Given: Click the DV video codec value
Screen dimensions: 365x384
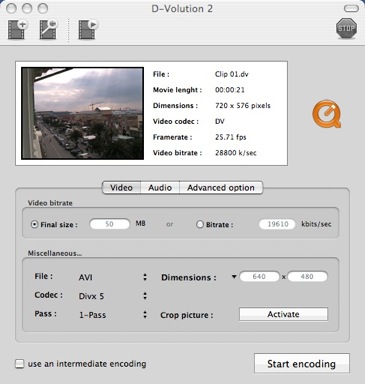Looking at the screenshot, I should (220, 121).
